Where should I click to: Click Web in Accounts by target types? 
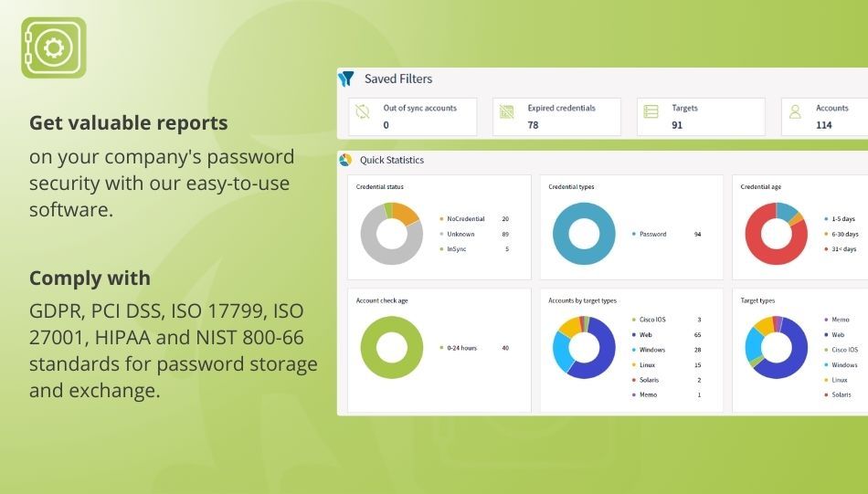coord(666,335)
